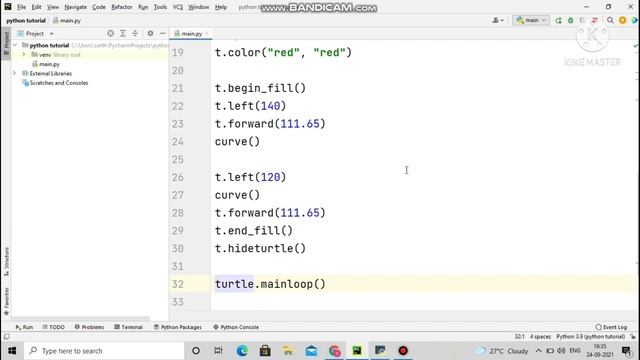The width and height of the screenshot is (640, 360).
Task: Click the 4 spaces indent setting
Action: [540, 337]
